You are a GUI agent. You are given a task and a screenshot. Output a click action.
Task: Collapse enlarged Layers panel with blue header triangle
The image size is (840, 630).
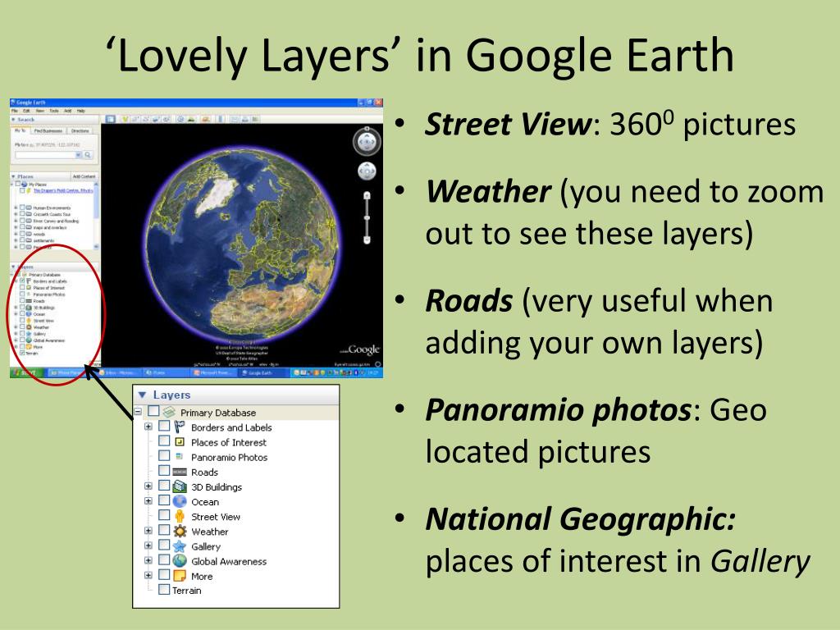click(x=142, y=395)
